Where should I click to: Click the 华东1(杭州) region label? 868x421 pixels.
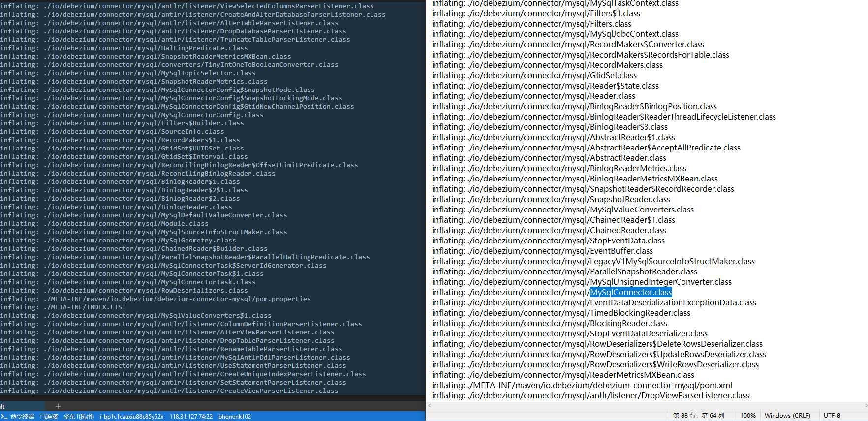click(x=79, y=417)
